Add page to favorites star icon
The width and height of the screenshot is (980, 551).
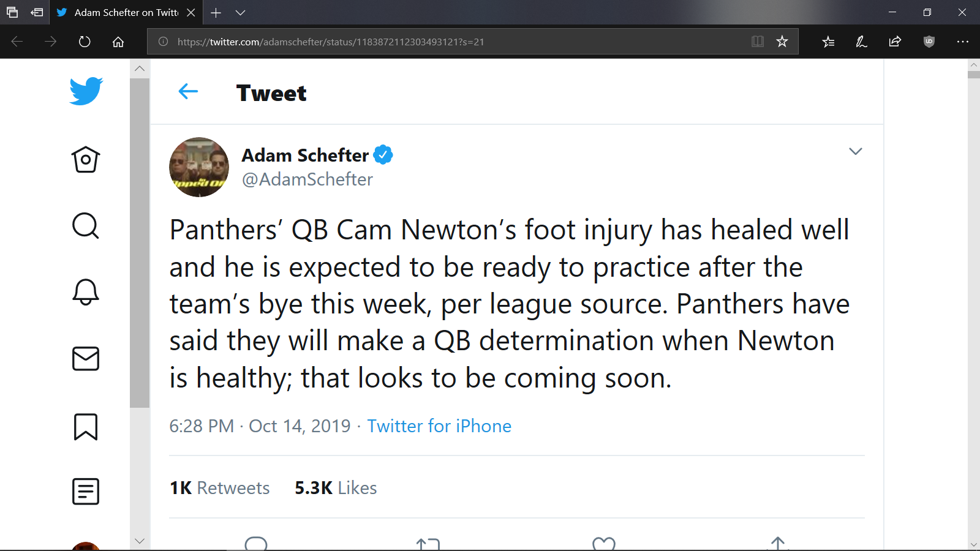(x=782, y=42)
